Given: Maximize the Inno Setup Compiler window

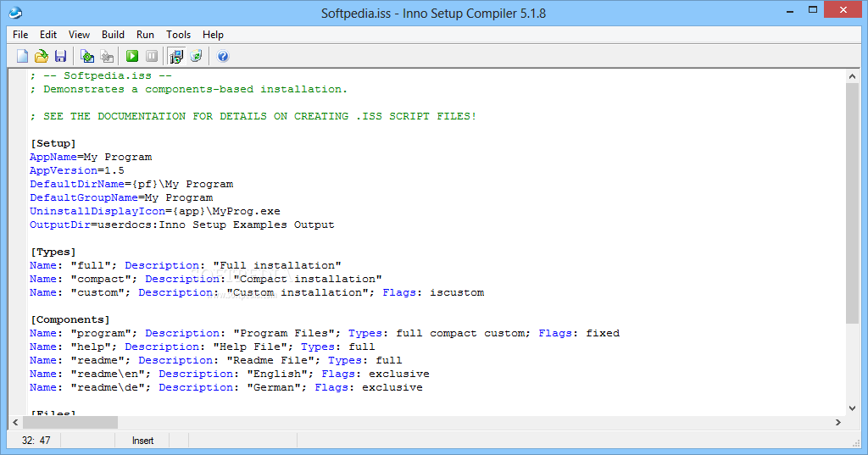Looking at the screenshot, I should tap(813, 10).
